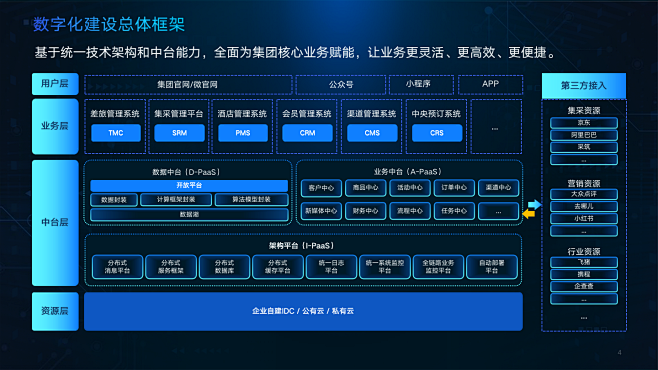Screen dimensions: 658x370
Task: Select the 飞猪 item
Action: pos(584,262)
